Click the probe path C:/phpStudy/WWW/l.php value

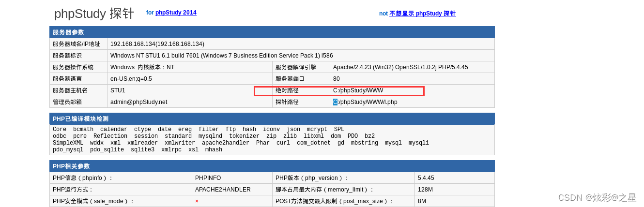click(365, 102)
